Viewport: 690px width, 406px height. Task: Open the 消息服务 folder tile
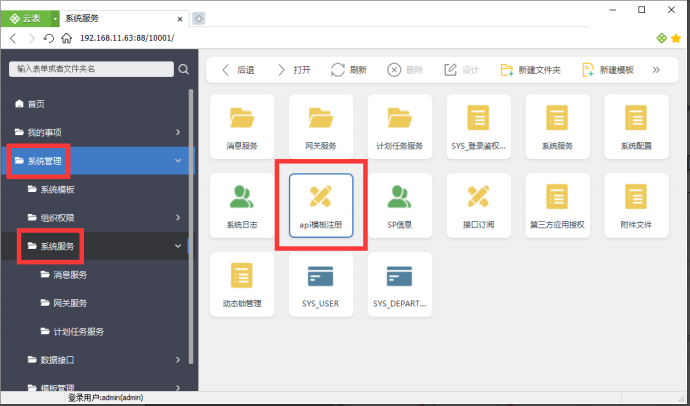(x=242, y=127)
